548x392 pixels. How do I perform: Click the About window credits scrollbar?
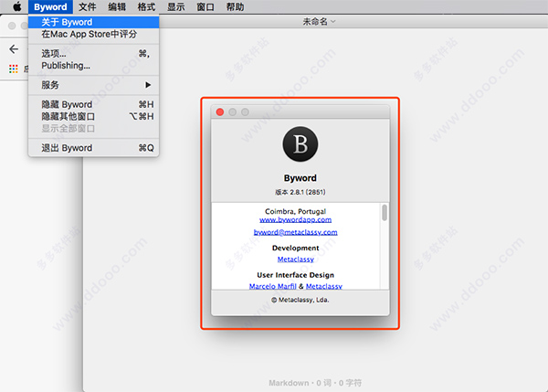(385, 213)
